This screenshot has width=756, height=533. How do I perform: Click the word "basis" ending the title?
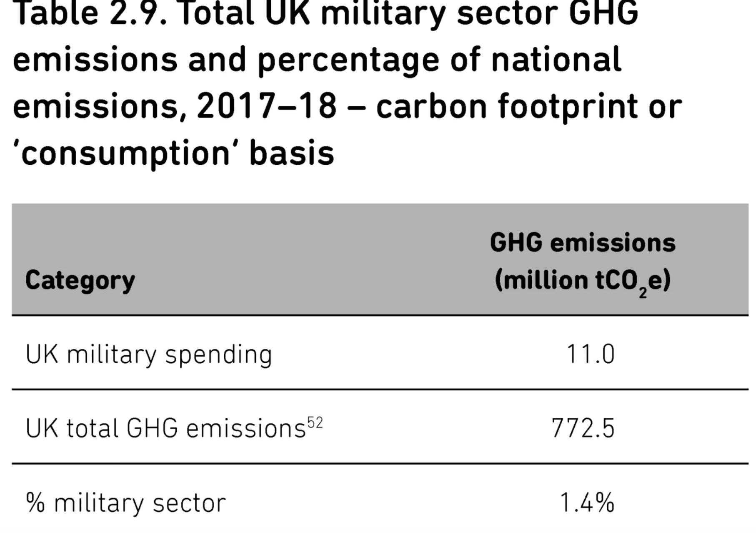pos(292,153)
